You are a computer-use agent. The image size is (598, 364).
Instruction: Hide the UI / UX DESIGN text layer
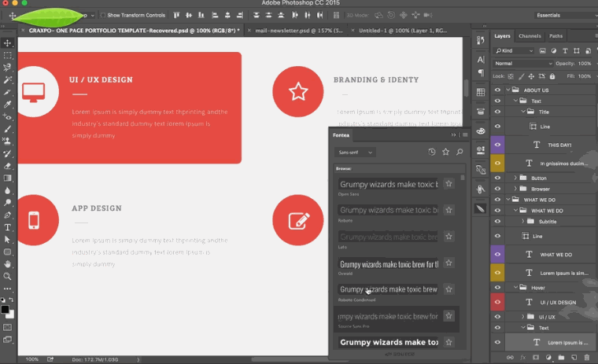(x=497, y=302)
